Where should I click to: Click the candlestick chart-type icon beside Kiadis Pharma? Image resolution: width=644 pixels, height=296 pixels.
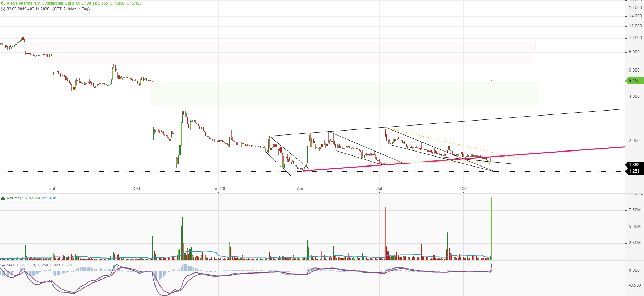3,3
